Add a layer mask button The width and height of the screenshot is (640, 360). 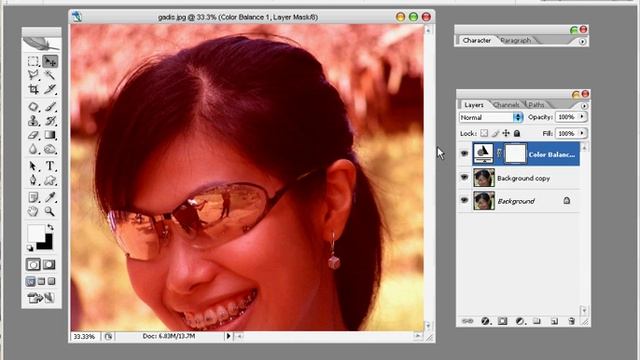[502, 321]
